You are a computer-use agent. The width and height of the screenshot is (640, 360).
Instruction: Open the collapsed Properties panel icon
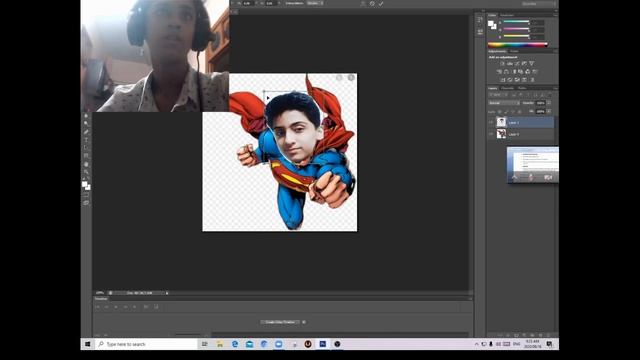pyautogui.click(x=480, y=31)
